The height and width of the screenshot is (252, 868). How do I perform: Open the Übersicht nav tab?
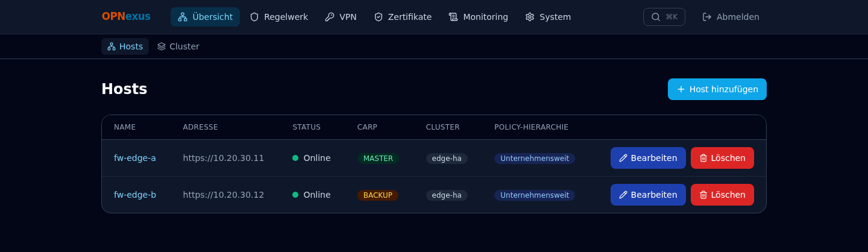pos(205,17)
